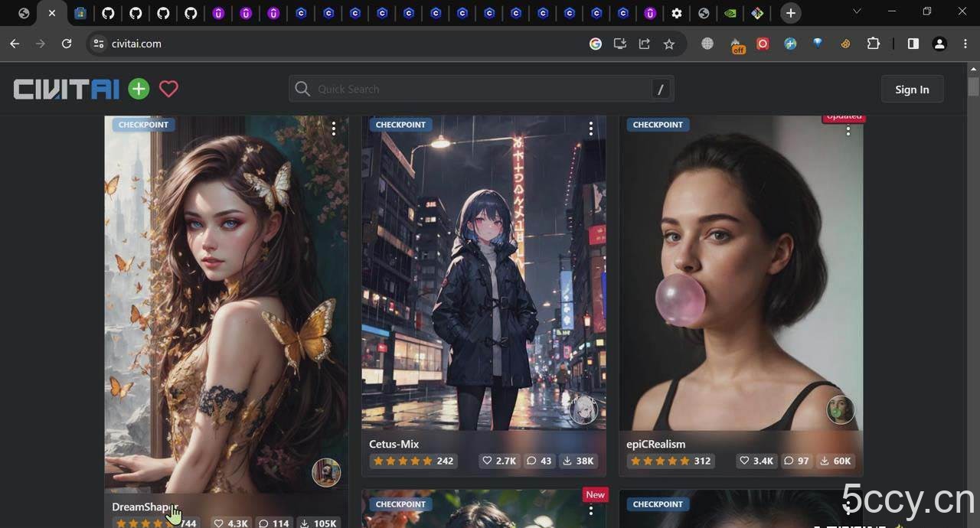
Task: Open the epiCRealism model title
Action: pyautogui.click(x=656, y=444)
